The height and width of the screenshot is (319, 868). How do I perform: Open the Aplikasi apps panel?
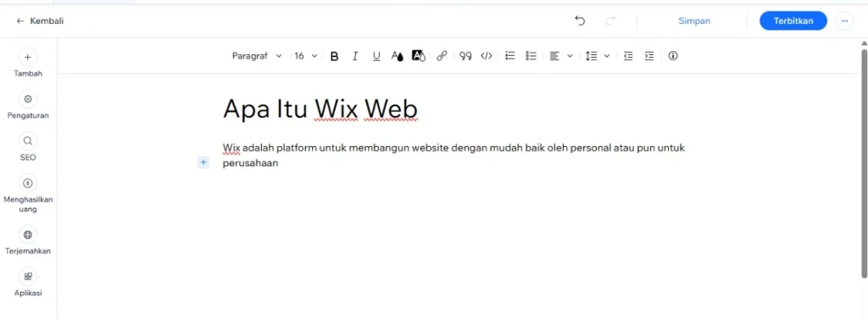click(28, 282)
